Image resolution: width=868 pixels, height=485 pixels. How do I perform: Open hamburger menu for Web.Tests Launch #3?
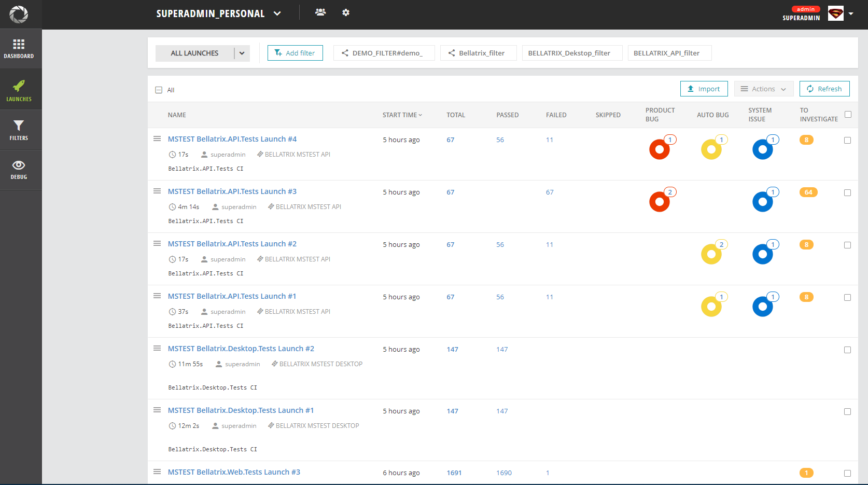pyautogui.click(x=157, y=472)
